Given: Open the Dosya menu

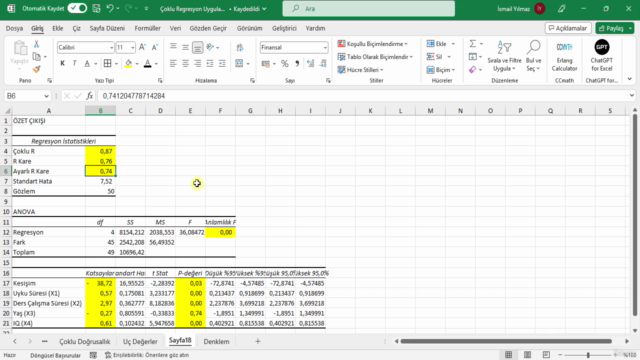Looking at the screenshot, I should tap(14, 28).
